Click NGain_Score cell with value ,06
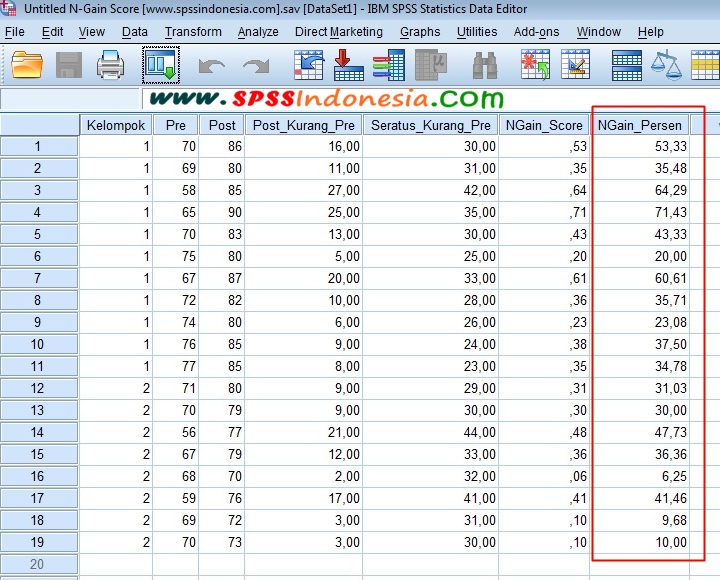 coord(544,476)
